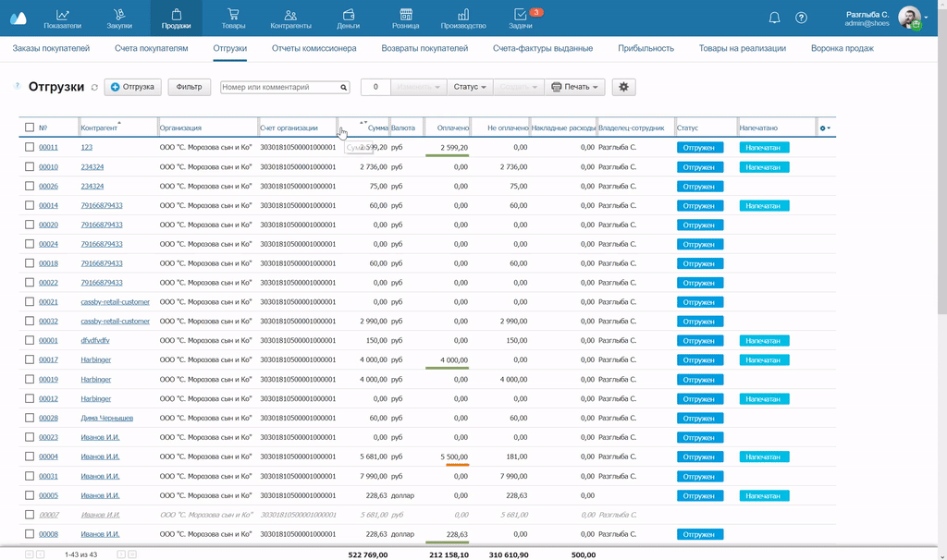Switch to the Возвраты покупателей tab
This screenshot has height=560, width=947.
424,48
